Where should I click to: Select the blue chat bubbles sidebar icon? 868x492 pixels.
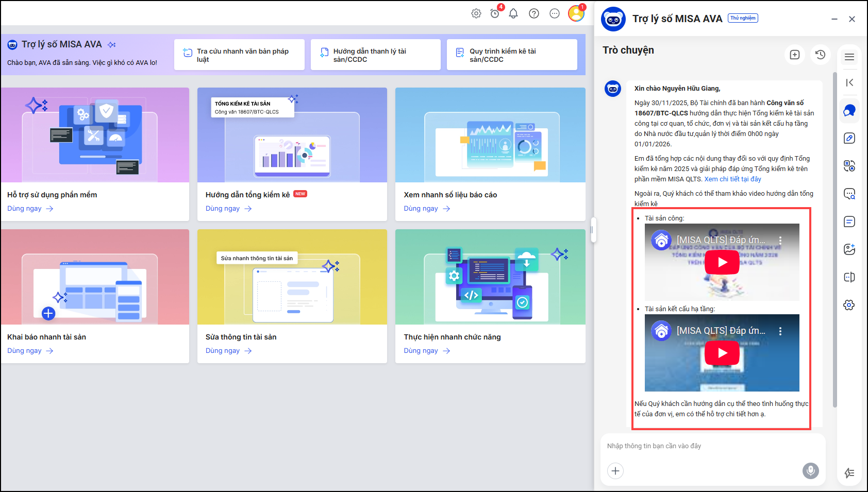pyautogui.click(x=849, y=110)
